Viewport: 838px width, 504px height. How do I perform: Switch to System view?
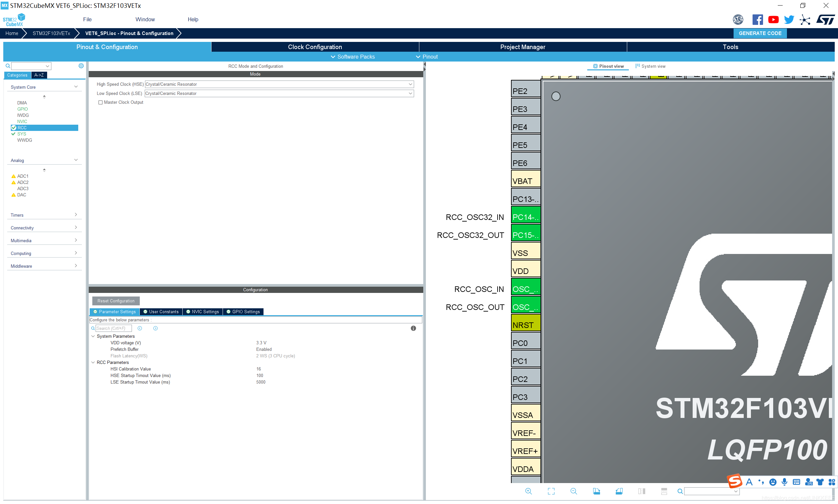point(650,66)
